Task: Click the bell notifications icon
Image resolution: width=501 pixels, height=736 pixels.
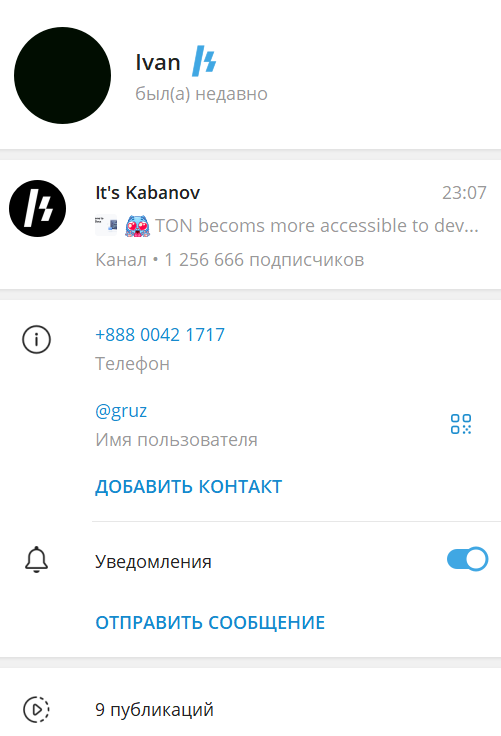Action: 36,560
